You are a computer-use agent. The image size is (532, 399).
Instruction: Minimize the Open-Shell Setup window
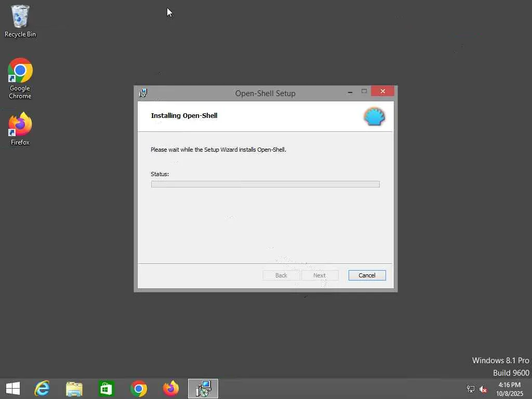[x=350, y=91]
